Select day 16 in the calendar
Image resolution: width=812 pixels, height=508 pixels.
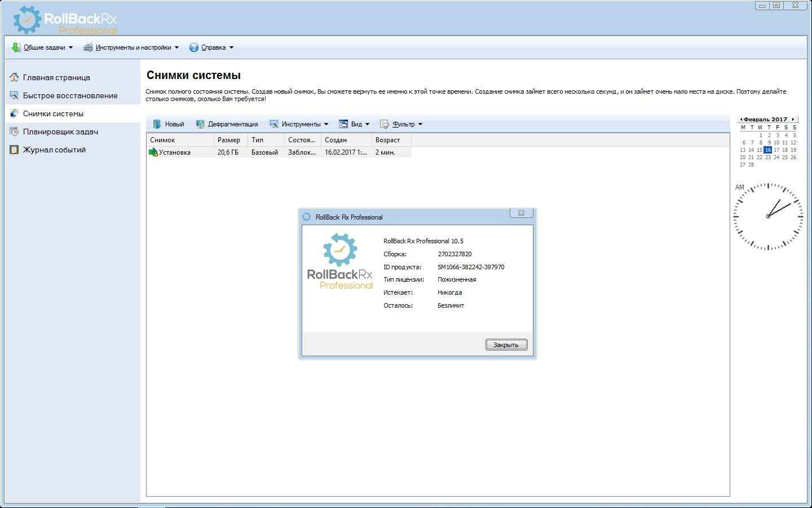pos(767,150)
